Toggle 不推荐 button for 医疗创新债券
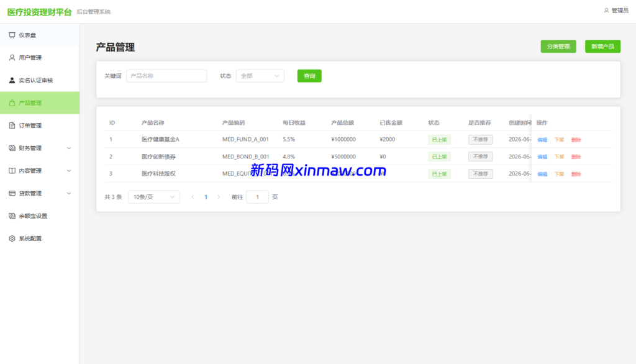Screen dimensions: 636x364 [480, 157]
